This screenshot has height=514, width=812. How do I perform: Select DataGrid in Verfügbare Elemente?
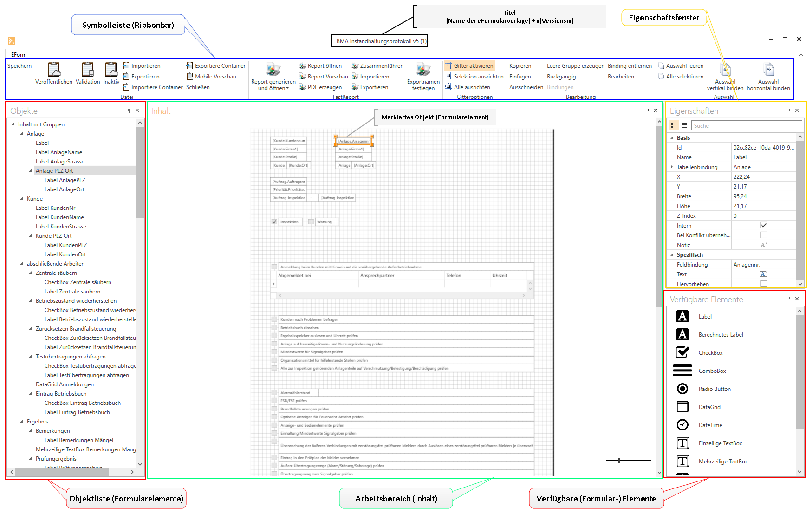tap(709, 407)
